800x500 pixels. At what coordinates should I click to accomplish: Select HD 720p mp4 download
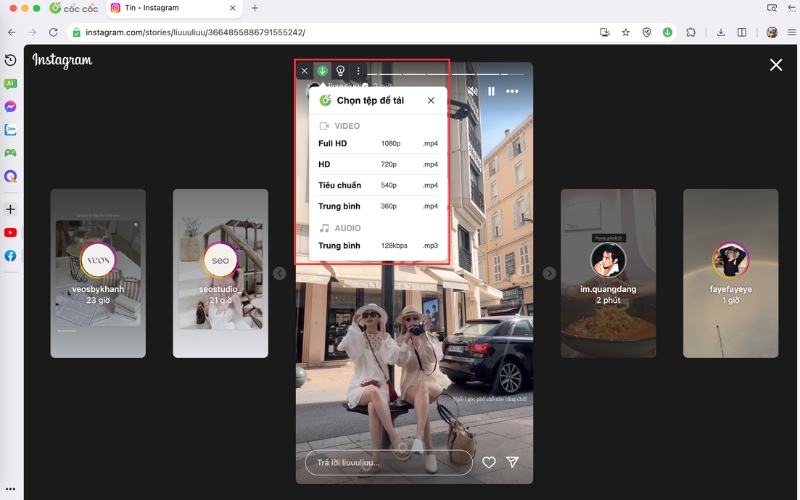coord(378,164)
